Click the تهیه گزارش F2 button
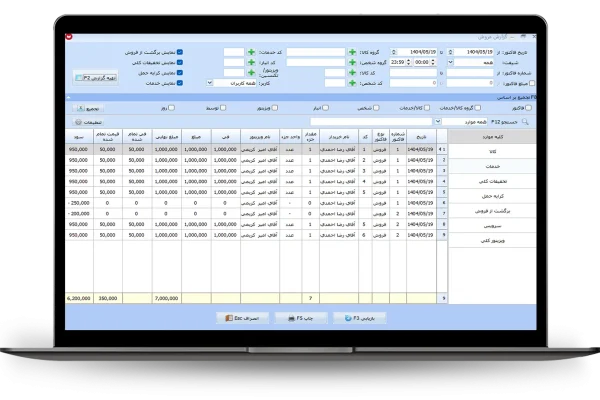The width and height of the screenshot is (600, 400). [x=96, y=77]
